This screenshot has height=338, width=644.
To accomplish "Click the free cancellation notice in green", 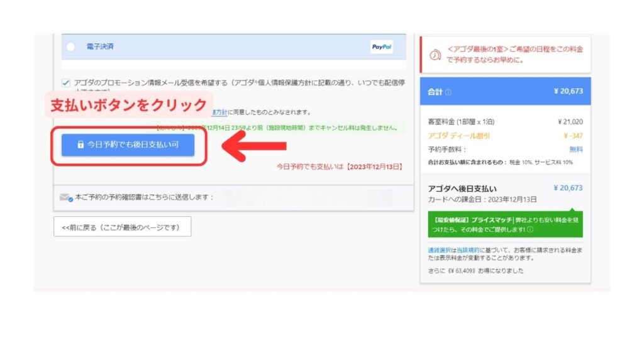I will tap(277, 128).
